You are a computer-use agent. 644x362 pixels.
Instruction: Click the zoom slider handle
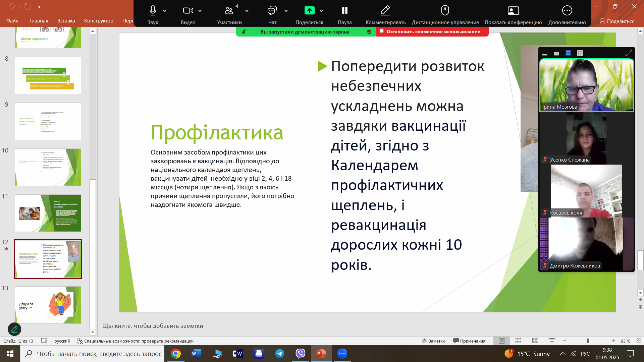click(588, 341)
